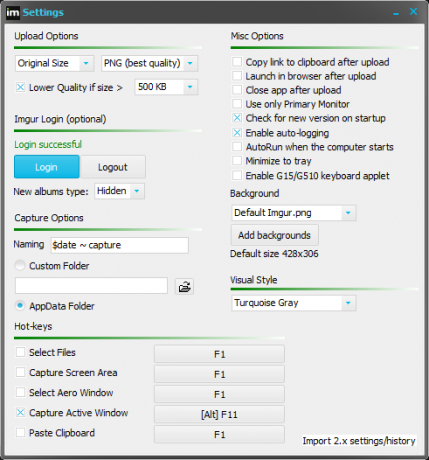Open the New albums type Hidden dropdown
The height and width of the screenshot is (460, 429).
coord(119,191)
